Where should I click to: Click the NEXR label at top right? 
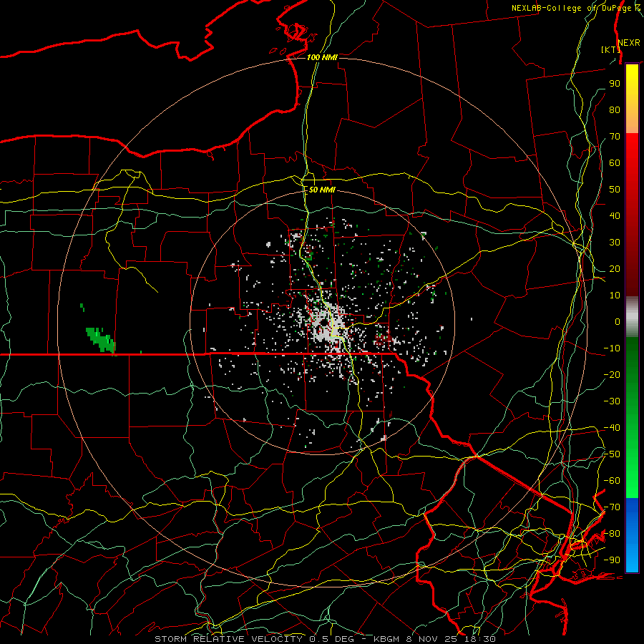(x=629, y=43)
